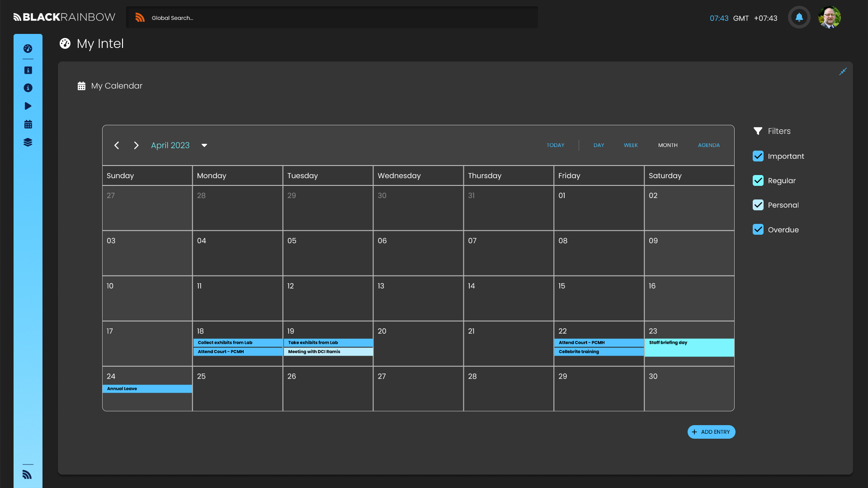
Task: Open the notification bell
Action: (x=799, y=17)
